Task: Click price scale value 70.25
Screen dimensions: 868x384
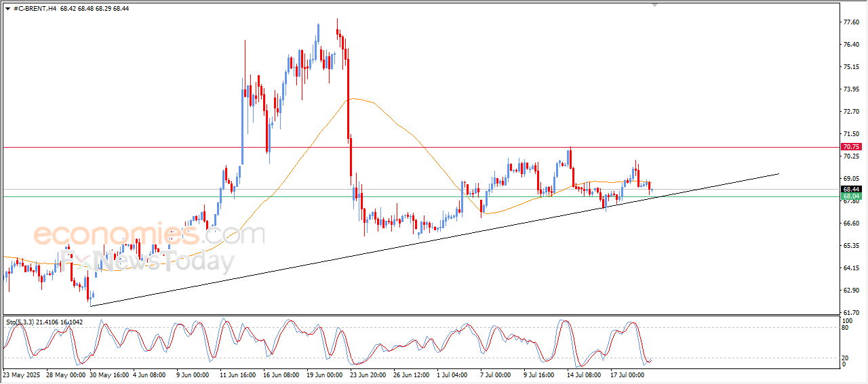Action: tap(850, 156)
